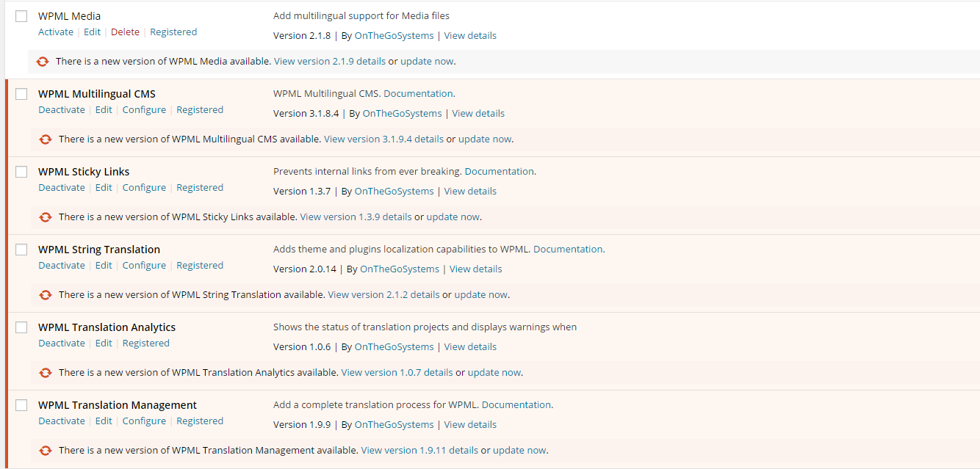This screenshot has height=469, width=980.
Task: Deactivate WPML String Translation
Action: pyautogui.click(x=62, y=266)
